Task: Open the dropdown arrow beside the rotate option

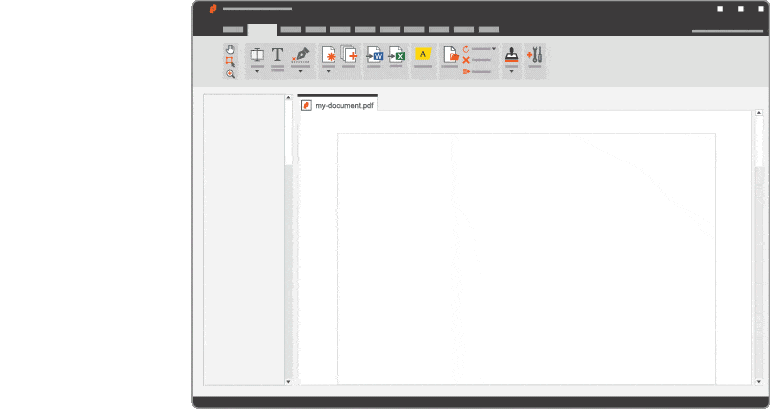Action: [494, 49]
